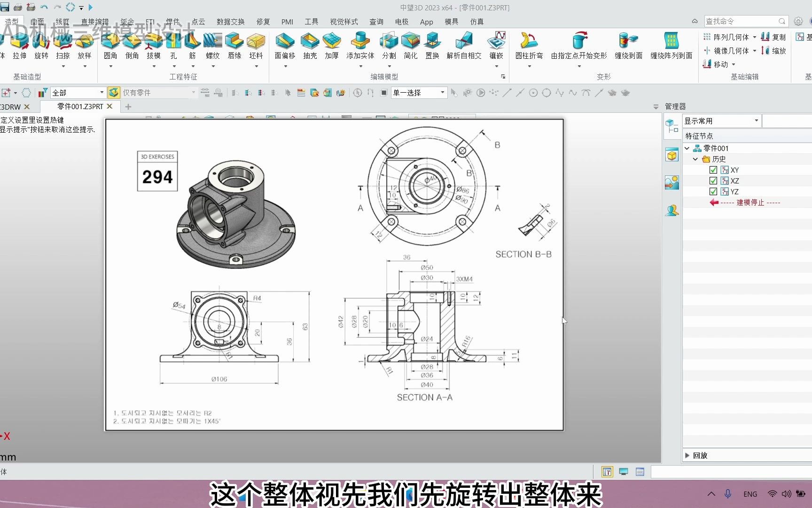Open the 镜像几何体 (Mirror geometry) tool
Screen dimensions: 812x508
coord(729,51)
